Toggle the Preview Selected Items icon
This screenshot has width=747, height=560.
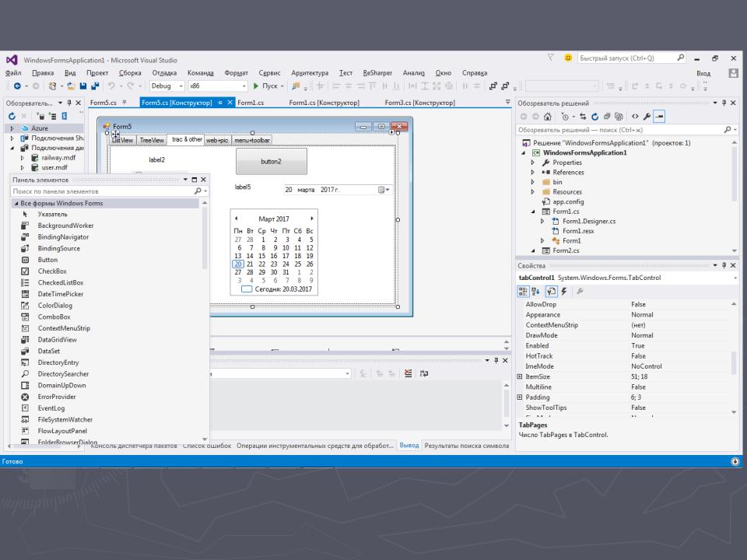(659, 116)
